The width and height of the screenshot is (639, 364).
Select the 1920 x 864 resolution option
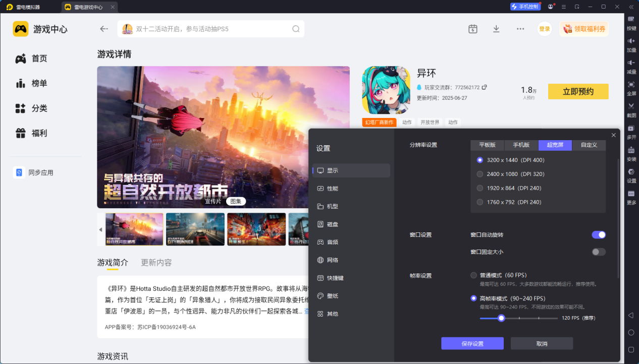click(x=509, y=188)
